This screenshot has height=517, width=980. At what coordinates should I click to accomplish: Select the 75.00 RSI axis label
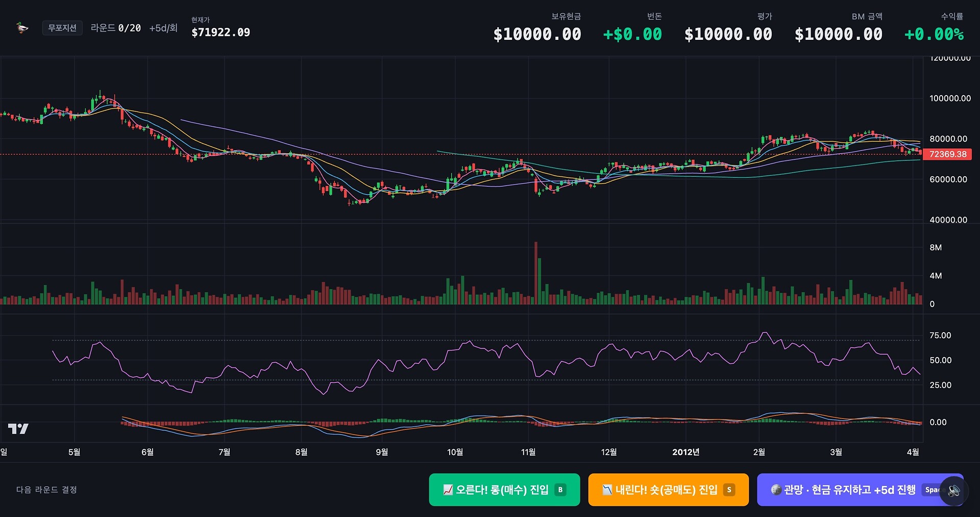point(940,336)
